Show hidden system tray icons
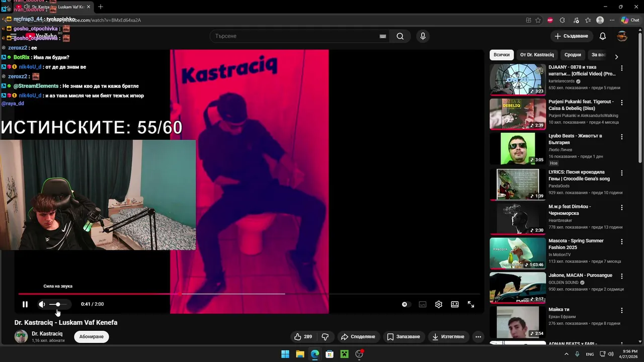 pos(566,354)
